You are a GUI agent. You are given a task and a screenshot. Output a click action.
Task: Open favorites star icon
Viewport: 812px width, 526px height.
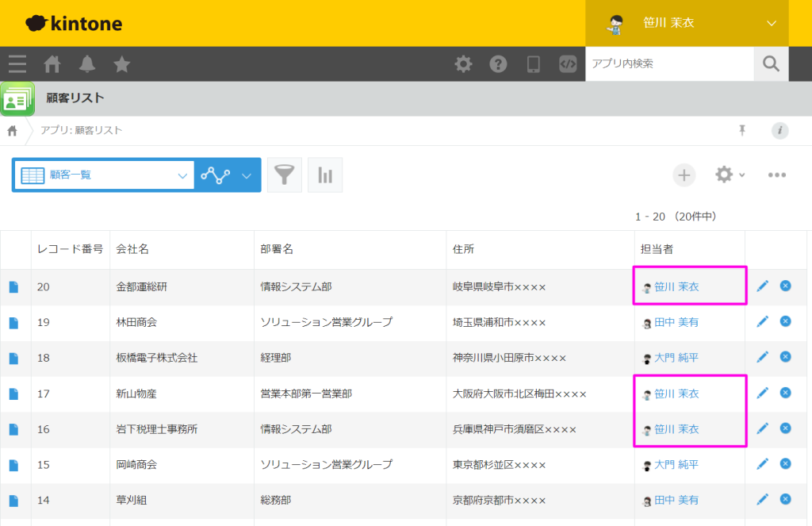click(121, 63)
